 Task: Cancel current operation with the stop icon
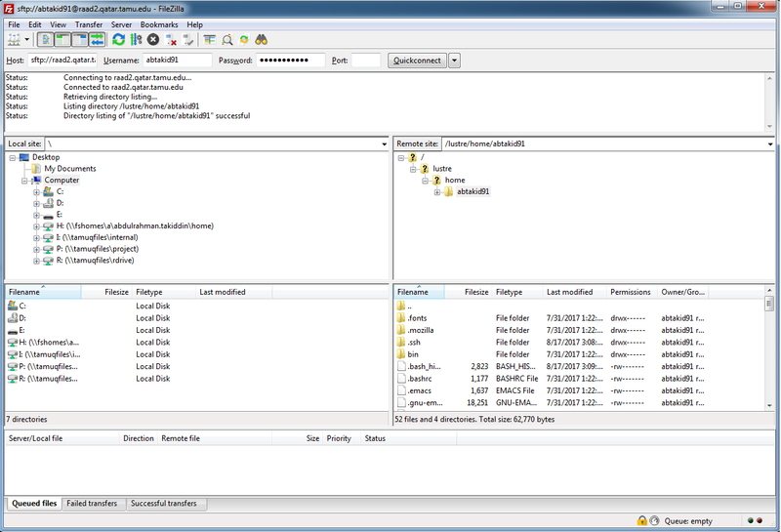(153, 40)
